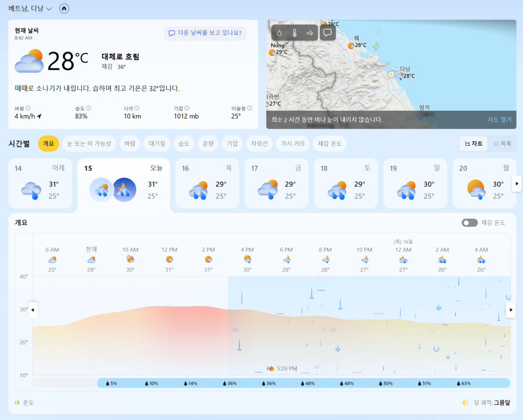Viewport: 523px width, 420px height.
Task: Switch to 차트 view
Action: 474,143
